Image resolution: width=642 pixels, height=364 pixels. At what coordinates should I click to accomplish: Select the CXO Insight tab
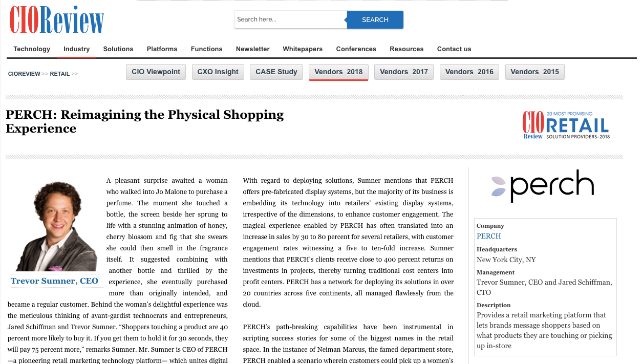click(x=218, y=72)
